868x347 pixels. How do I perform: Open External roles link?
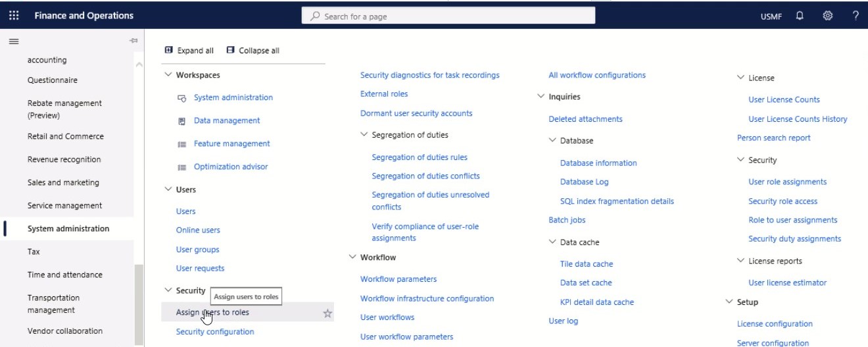[384, 94]
